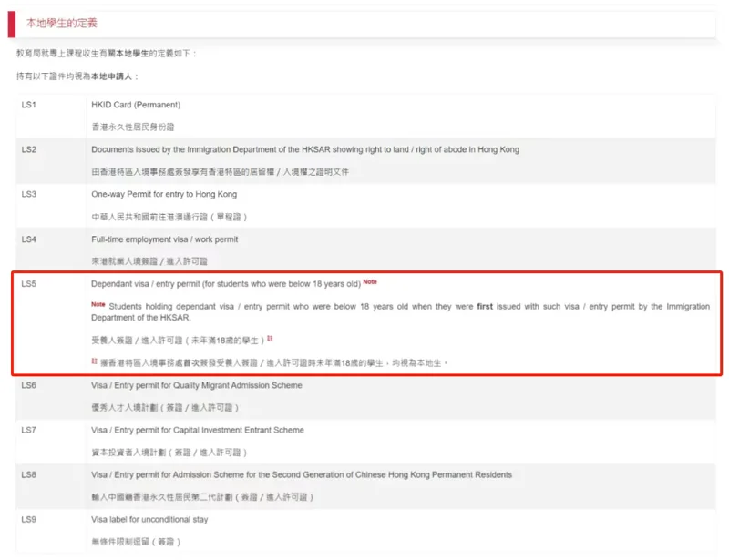Click the text 資本投資者入境計劃（簽證 / 進入許可證）
The height and width of the screenshot is (560, 729).
169,453
